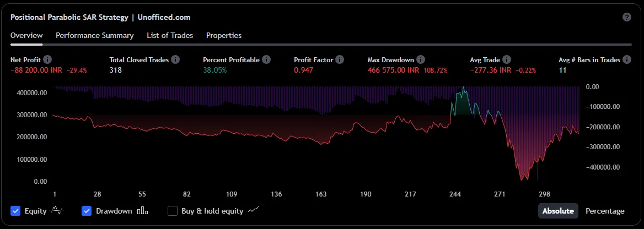This screenshot has width=644, height=229.
Task: Click Profit Factor info icon
Action: click(x=340, y=59)
